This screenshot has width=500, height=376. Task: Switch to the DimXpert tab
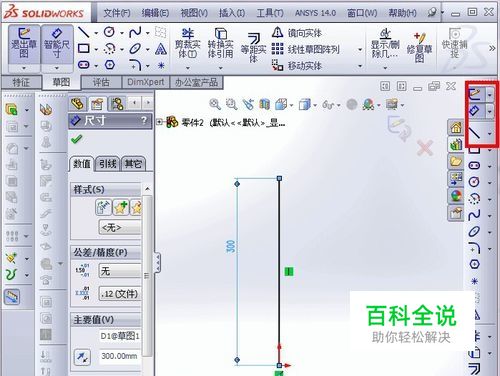(146, 82)
